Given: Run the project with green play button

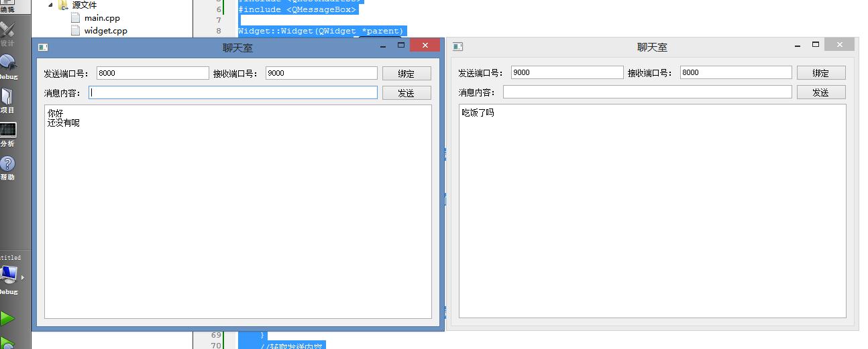Looking at the screenshot, I should [x=7, y=318].
